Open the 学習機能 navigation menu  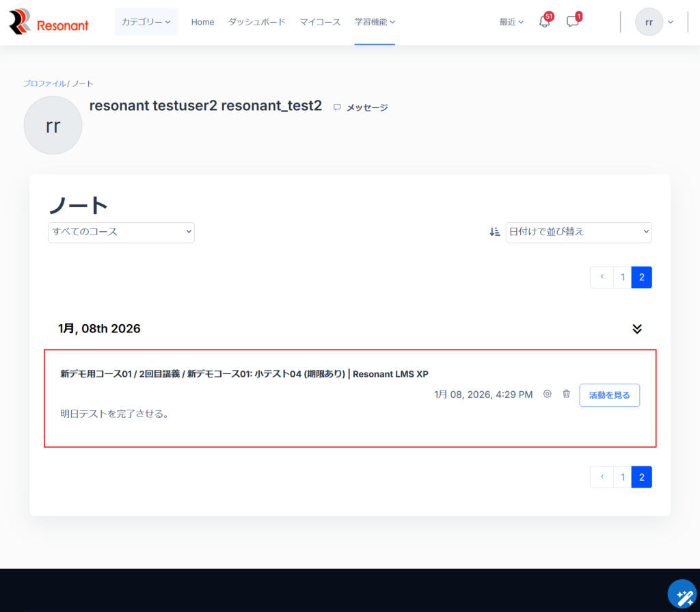pyautogui.click(x=375, y=22)
